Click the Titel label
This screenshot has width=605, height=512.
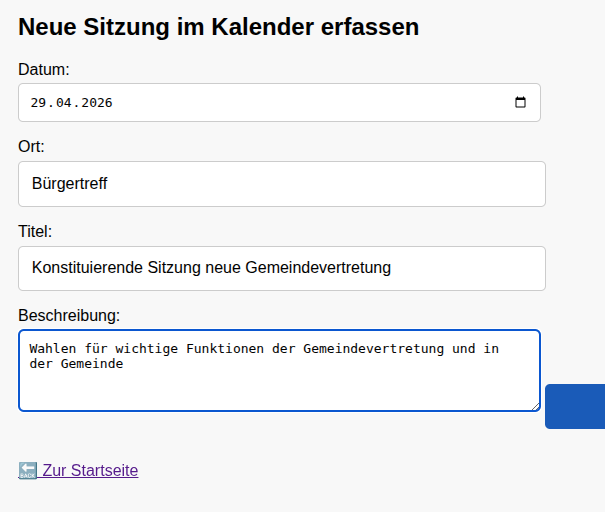click(x=35, y=231)
